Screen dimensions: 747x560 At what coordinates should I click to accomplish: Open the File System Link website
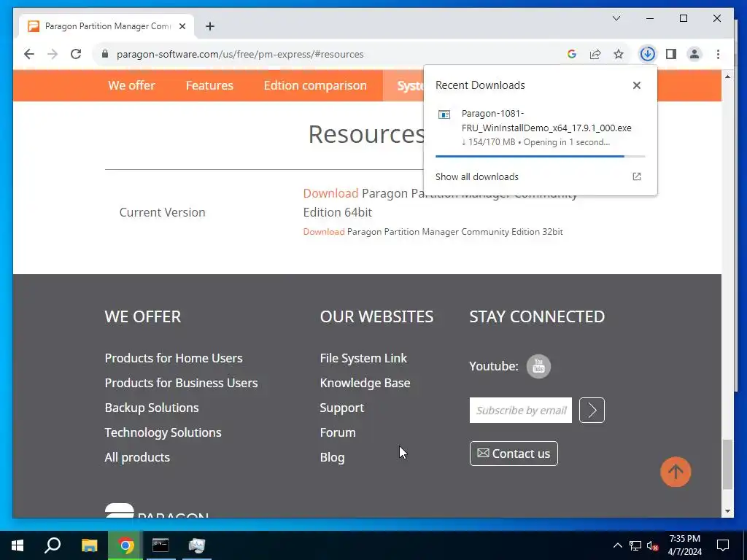pos(363,358)
